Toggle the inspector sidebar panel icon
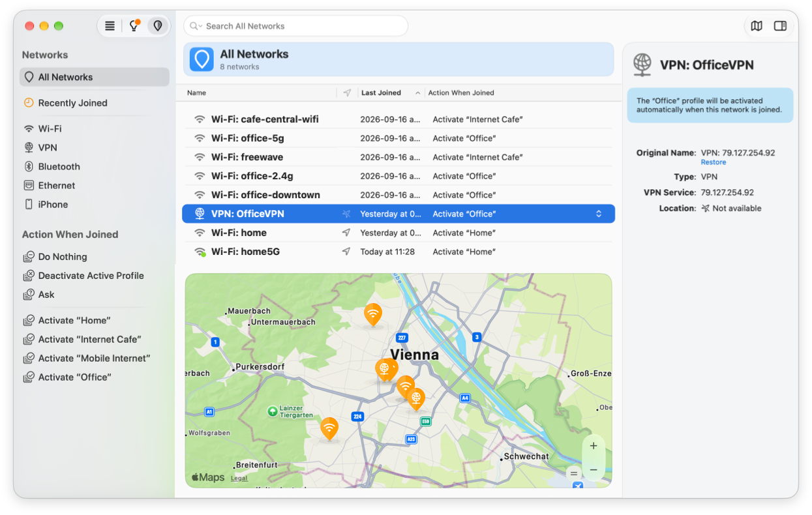 tap(780, 26)
